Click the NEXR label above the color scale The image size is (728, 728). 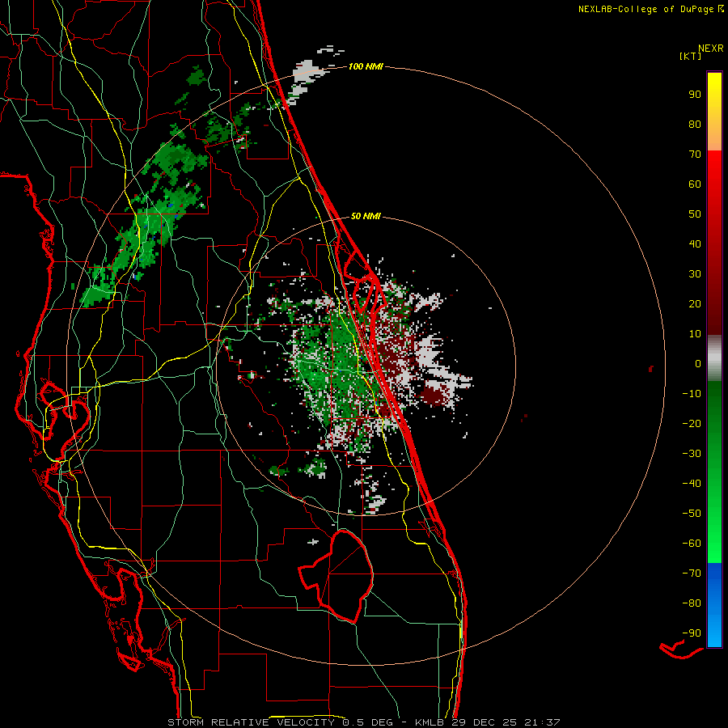(x=711, y=49)
